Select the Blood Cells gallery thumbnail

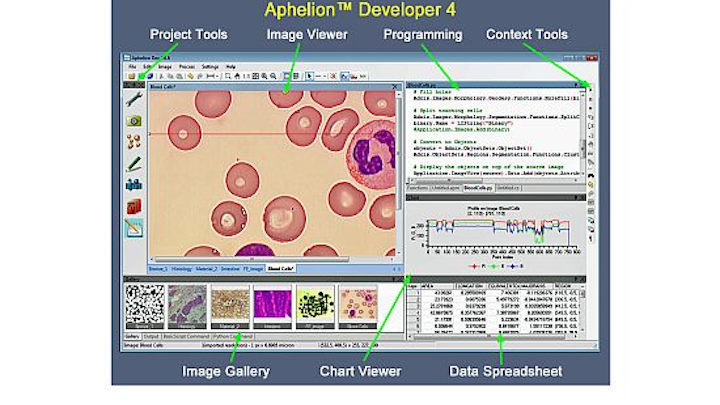coord(358,306)
